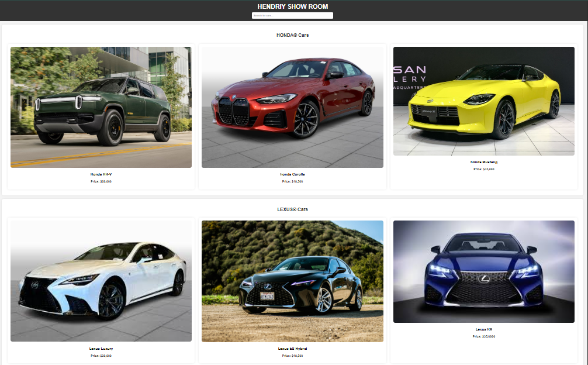The height and width of the screenshot is (365, 588).
Task: Open the green SUV car image
Action: [101, 107]
